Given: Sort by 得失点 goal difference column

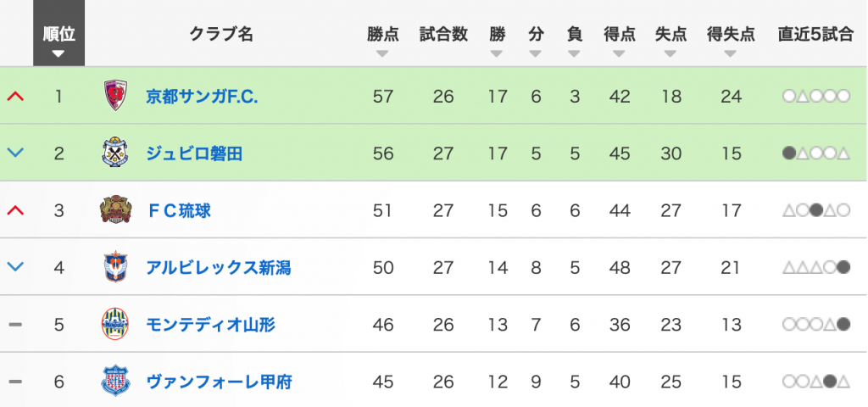Looking at the screenshot, I should (731, 41).
